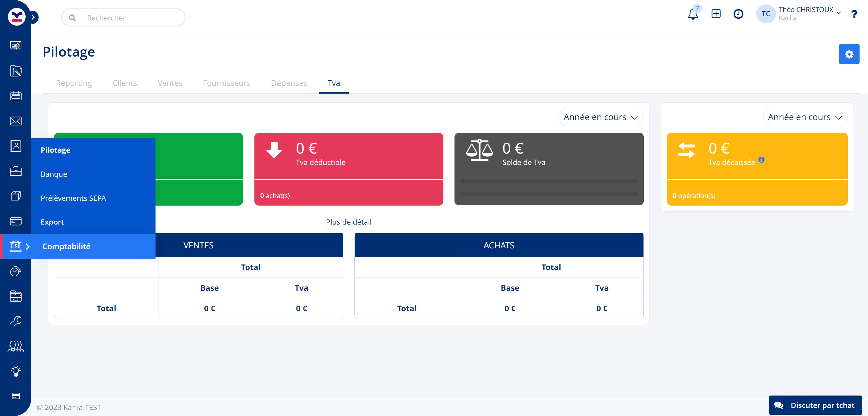
Task: Open the calendar icon in sidebar
Action: 15,96
